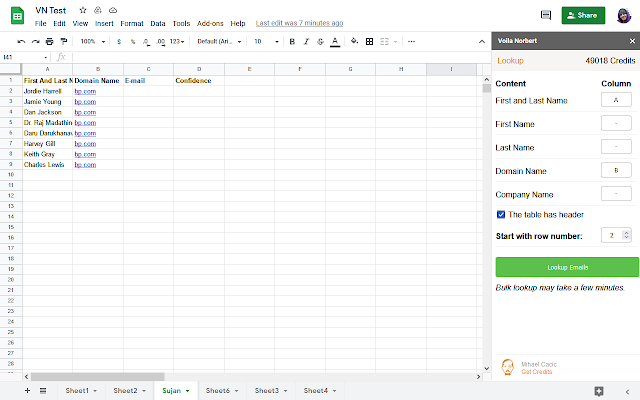Open the Sheet4 tab dropdown arrow
The width and height of the screenshot is (640, 400).
(x=334, y=391)
